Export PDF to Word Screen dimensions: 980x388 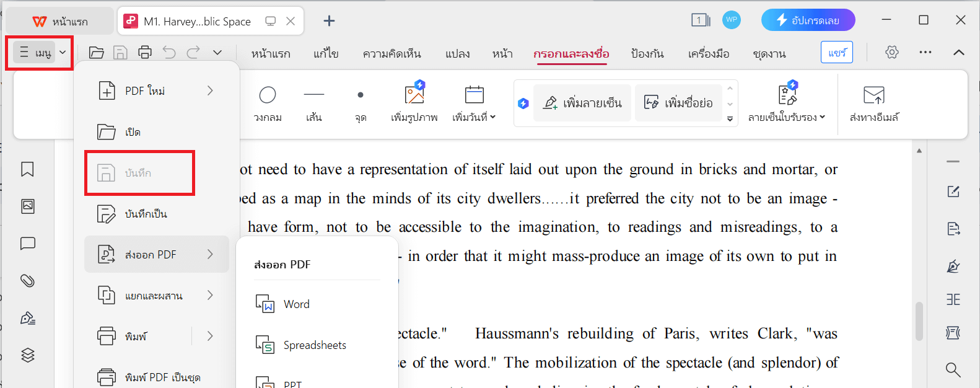pos(317,304)
